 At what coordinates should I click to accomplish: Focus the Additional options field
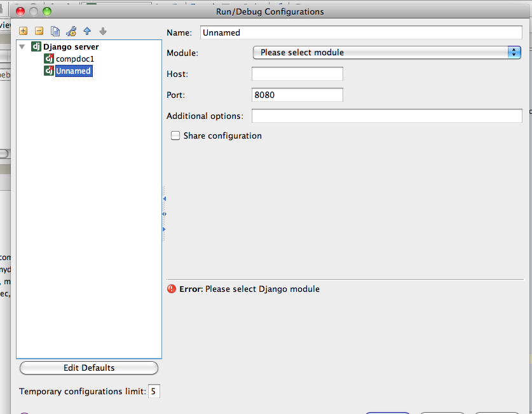387,116
